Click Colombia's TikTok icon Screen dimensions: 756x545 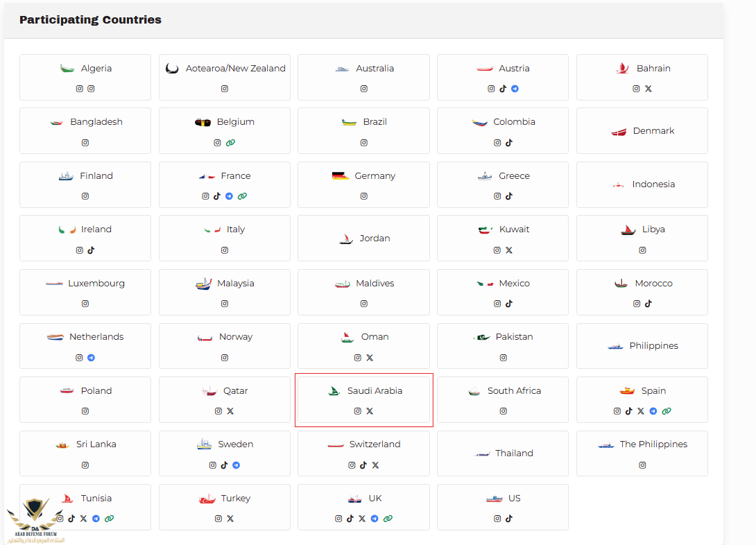pos(509,143)
